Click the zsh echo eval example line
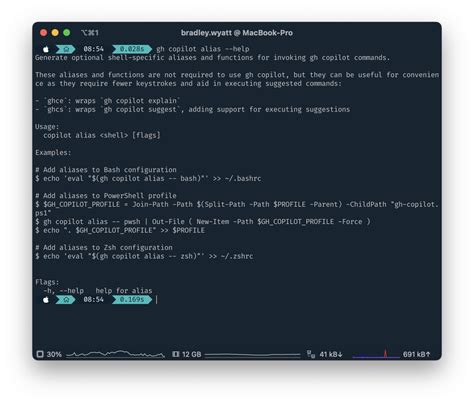This screenshot has width=474, height=403. [x=144, y=256]
